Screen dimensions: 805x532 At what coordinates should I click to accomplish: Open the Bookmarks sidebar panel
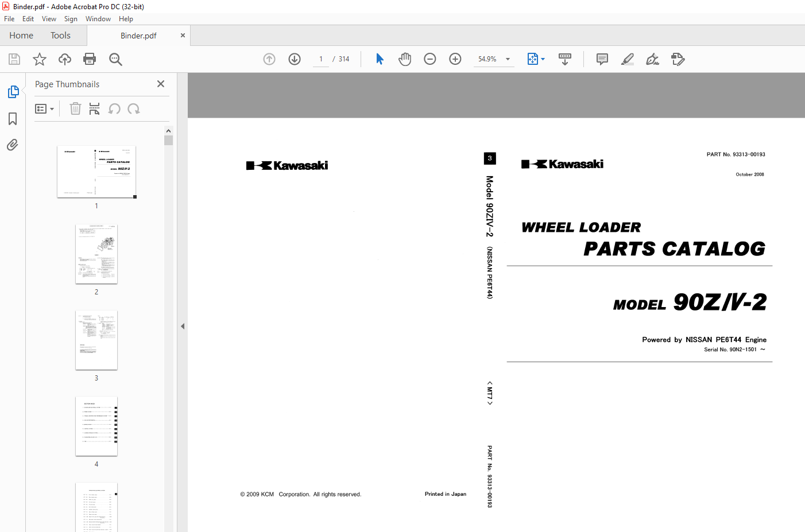(13, 119)
